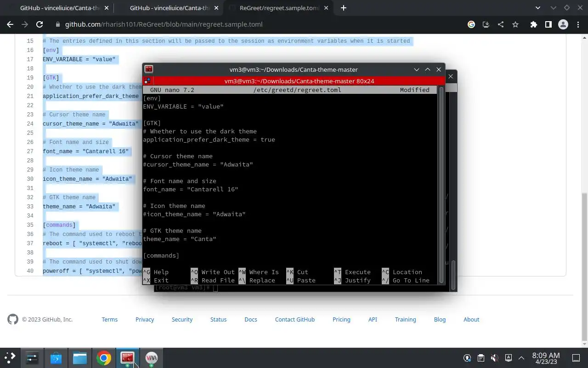This screenshot has width=588, height=368.
Task: Open the file manager taskbar icon
Action: (80, 358)
